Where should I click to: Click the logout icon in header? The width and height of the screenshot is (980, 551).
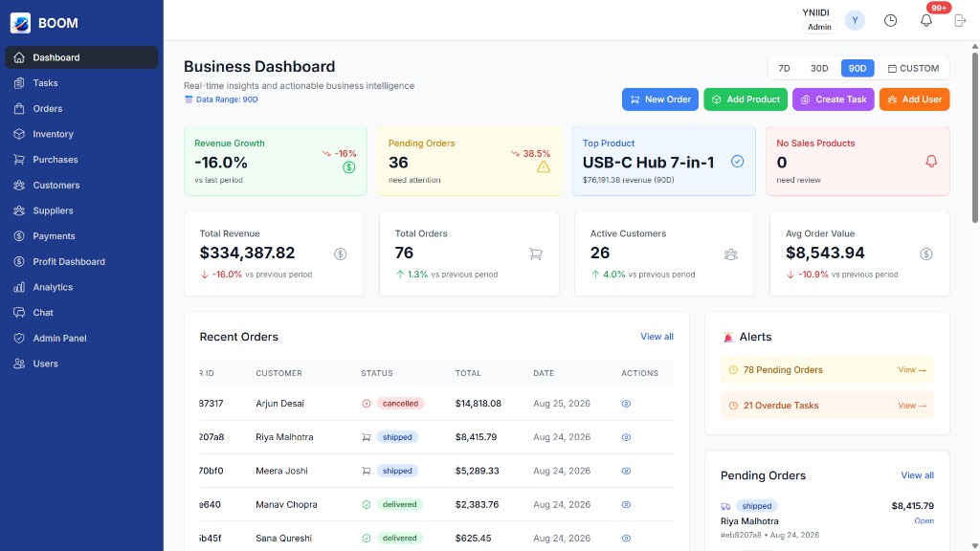960,21
